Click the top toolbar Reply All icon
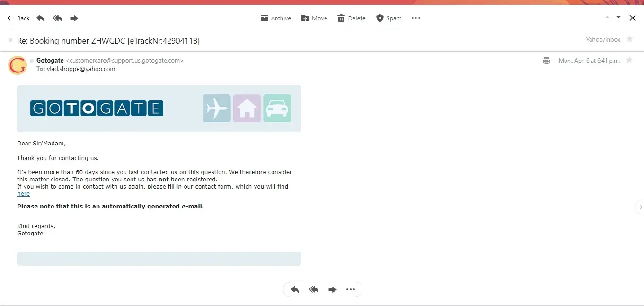The height and width of the screenshot is (306, 644). [57, 18]
